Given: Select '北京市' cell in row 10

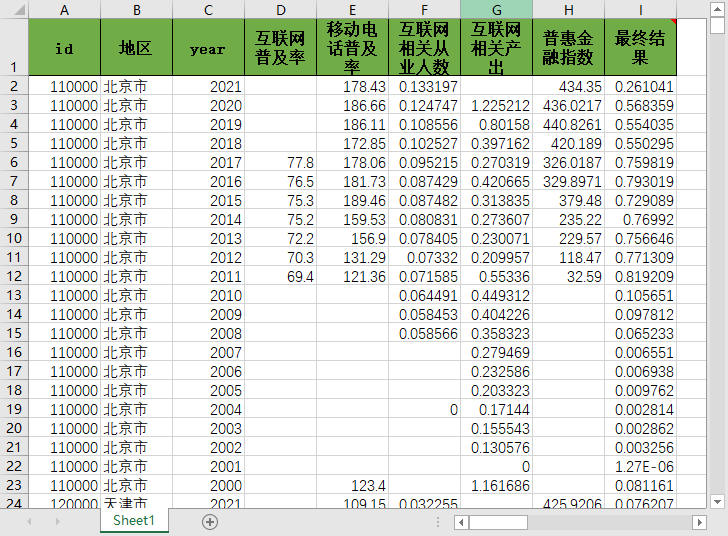Looking at the screenshot, I should pos(136,239).
